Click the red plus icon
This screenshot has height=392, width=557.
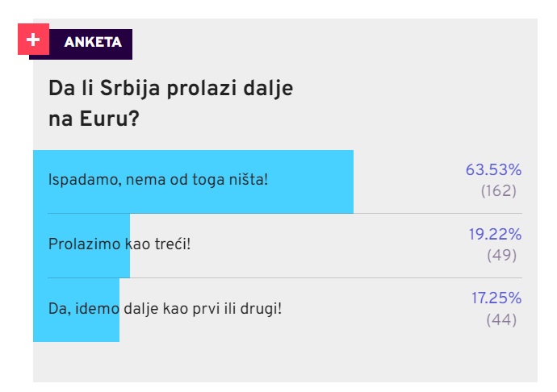click(33, 39)
